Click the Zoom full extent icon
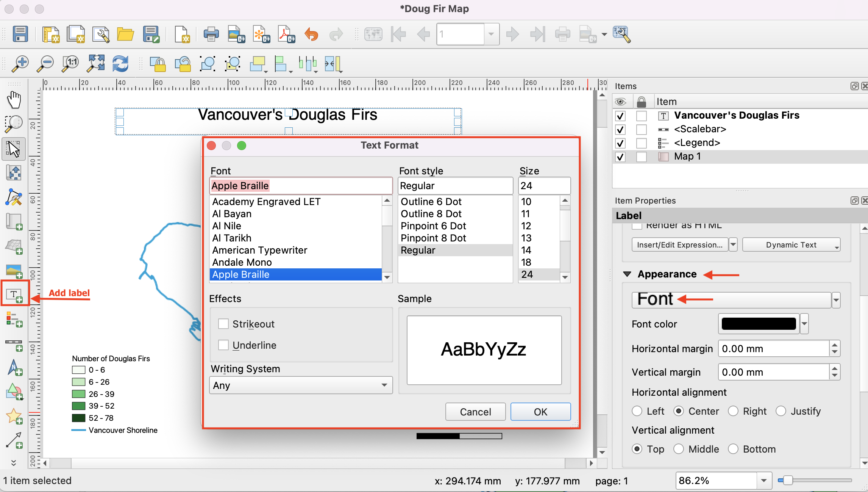The image size is (868, 492). coord(96,64)
